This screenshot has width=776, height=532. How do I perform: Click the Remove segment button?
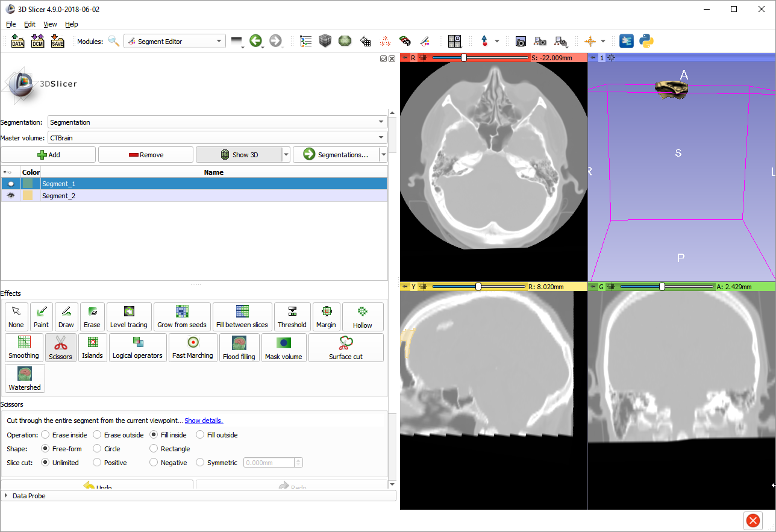146,155
